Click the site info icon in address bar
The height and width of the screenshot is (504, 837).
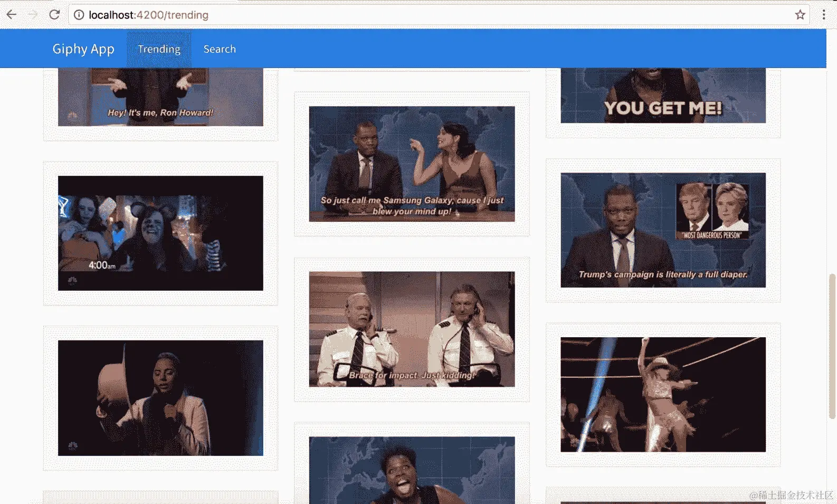pos(79,15)
